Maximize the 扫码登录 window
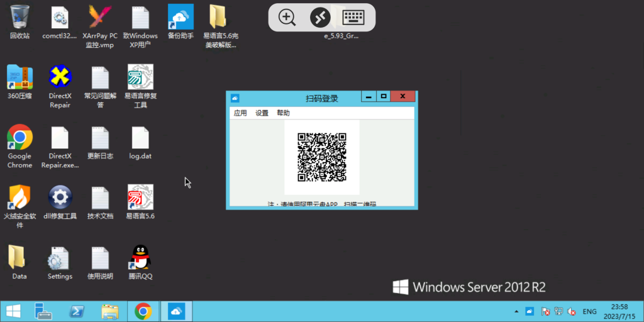Viewport: 644px width, 322px height. [x=384, y=96]
